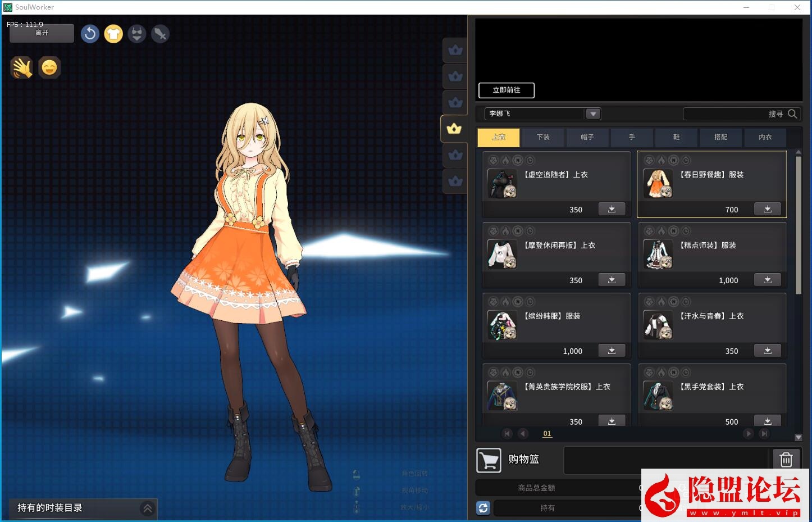Add 【糕点师装】服装 to basket
The image size is (812, 522).
pyautogui.click(x=768, y=280)
